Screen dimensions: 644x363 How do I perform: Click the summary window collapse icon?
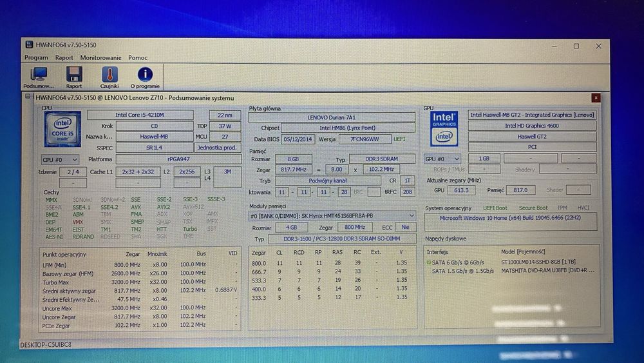point(28,97)
